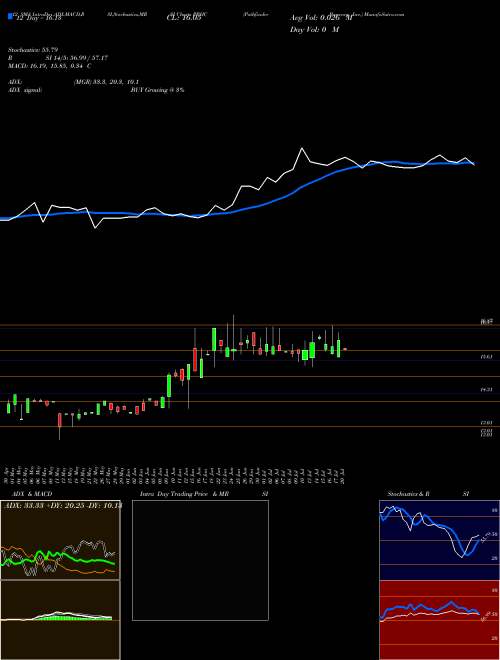The image size is (500, 660).
Task: Click the blue 12 Day SMA legend swatch
Action: [10, 16]
